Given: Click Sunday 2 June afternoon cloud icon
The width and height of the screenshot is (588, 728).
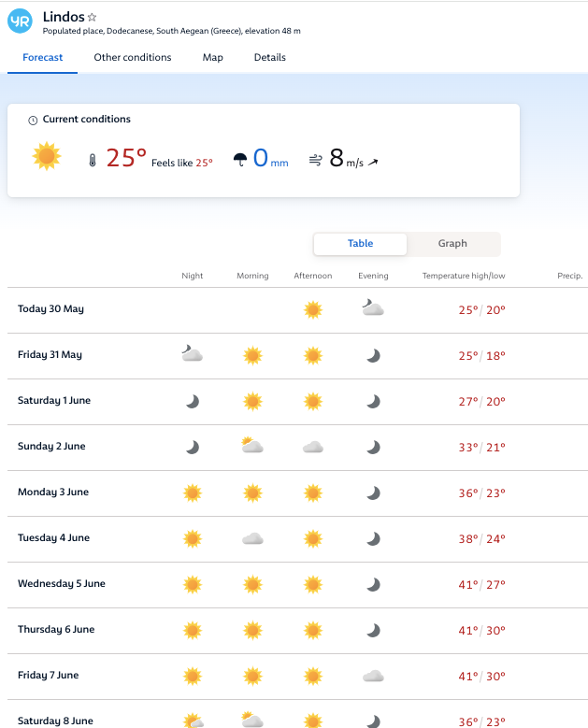Looking at the screenshot, I should point(312,447).
